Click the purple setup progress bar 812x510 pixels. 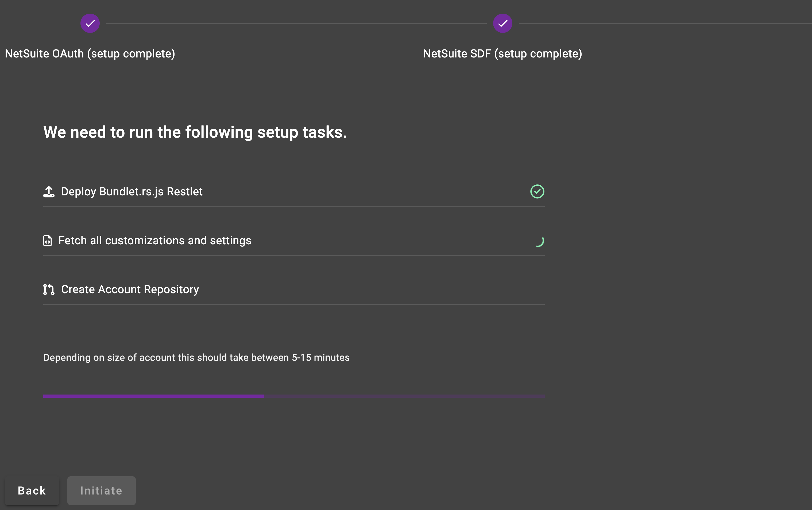point(294,396)
